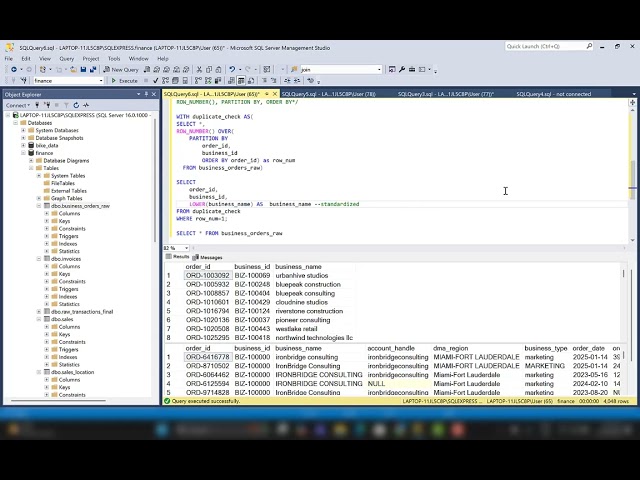The image size is (640, 480).
Task: Open the finance database dropdown
Action: [x=101, y=81]
